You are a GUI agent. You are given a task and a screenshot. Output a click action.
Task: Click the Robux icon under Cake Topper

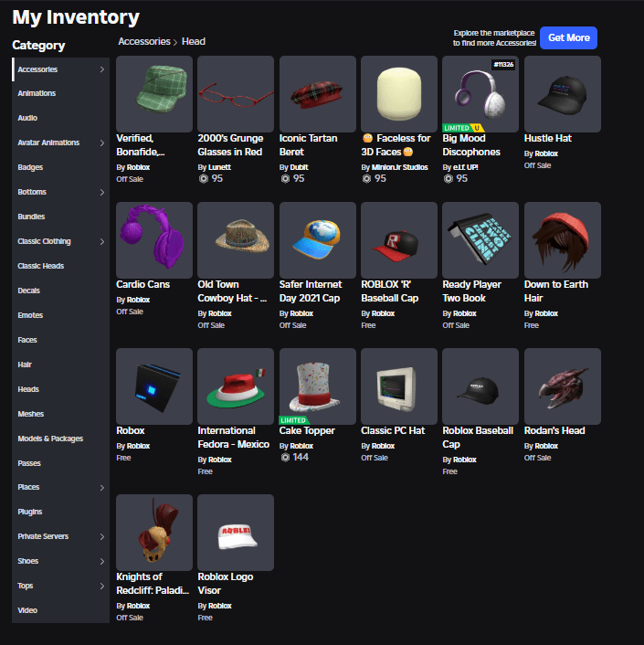point(285,457)
